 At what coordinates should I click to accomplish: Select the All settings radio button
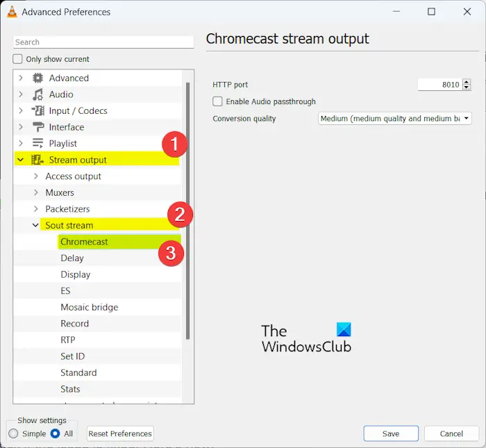(x=55, y=433)
